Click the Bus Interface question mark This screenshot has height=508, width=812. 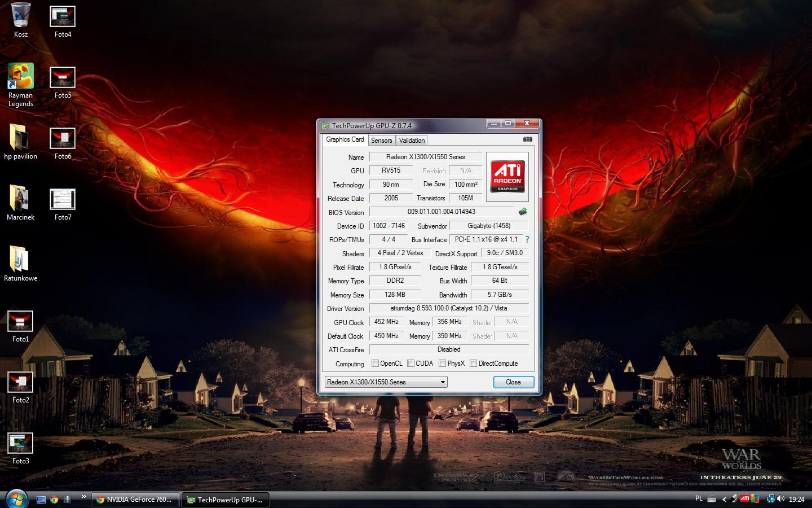527,239
